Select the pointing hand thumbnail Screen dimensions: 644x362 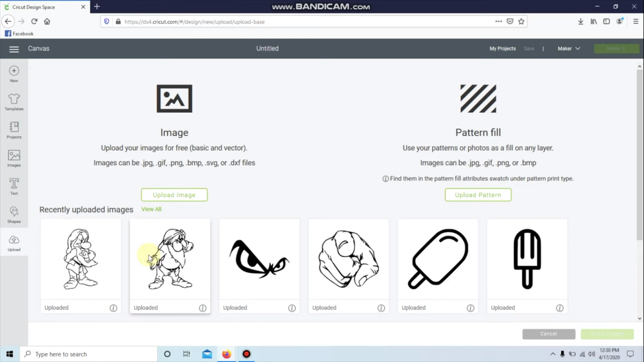point(348,259)
